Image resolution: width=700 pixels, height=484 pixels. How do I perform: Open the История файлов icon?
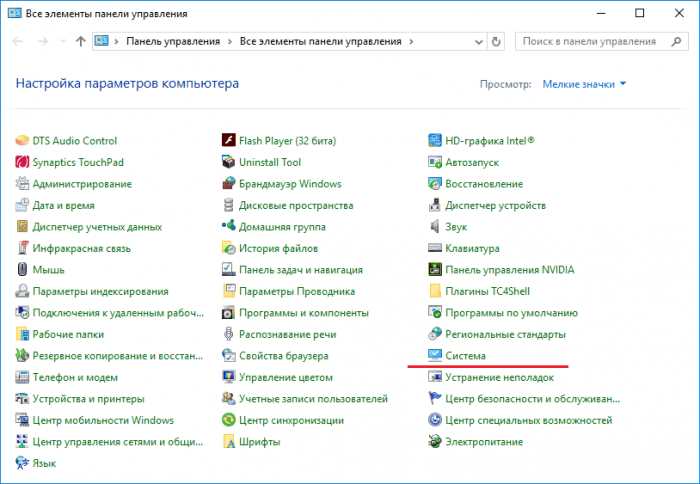point(229,248)
